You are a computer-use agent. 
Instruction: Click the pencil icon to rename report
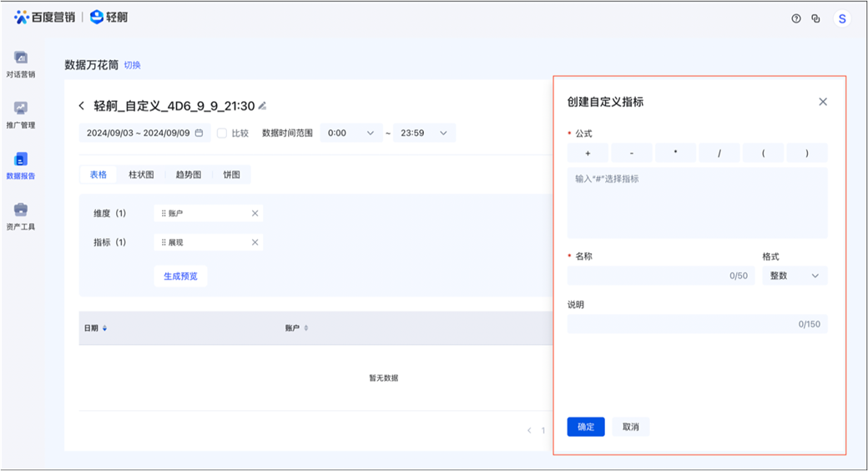coord(262,106)
